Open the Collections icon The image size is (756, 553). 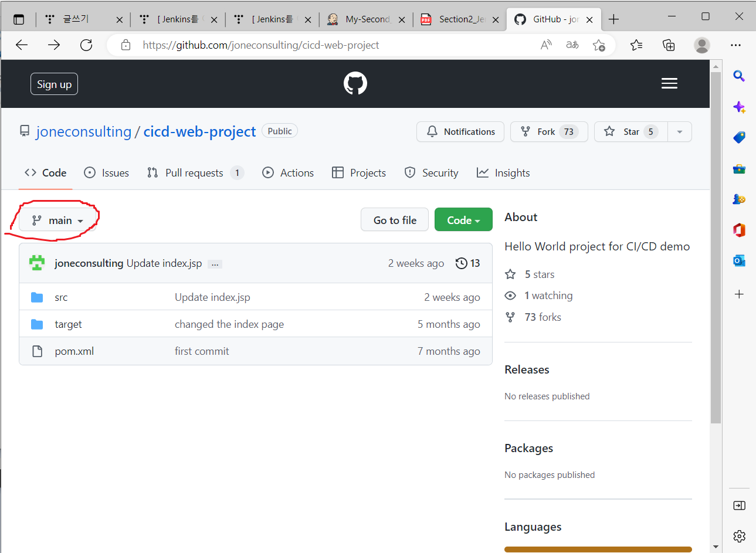(x=669, y=45)
